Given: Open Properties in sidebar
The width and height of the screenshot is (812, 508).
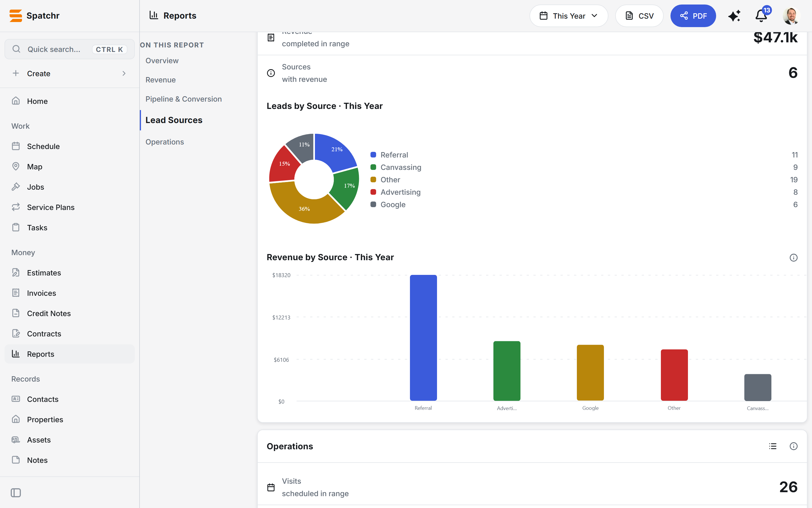Looking at the screenshot, I should pyautogui.click(x=69, y=419).
